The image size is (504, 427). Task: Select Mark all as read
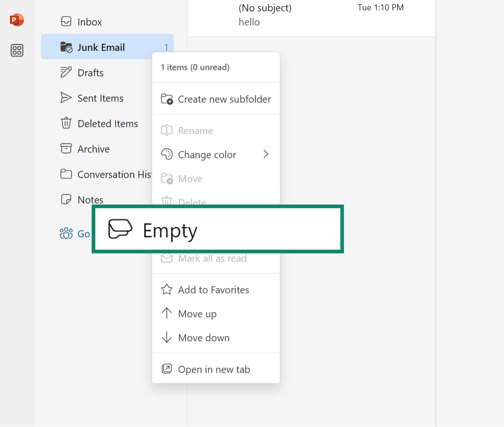[212, 258]
